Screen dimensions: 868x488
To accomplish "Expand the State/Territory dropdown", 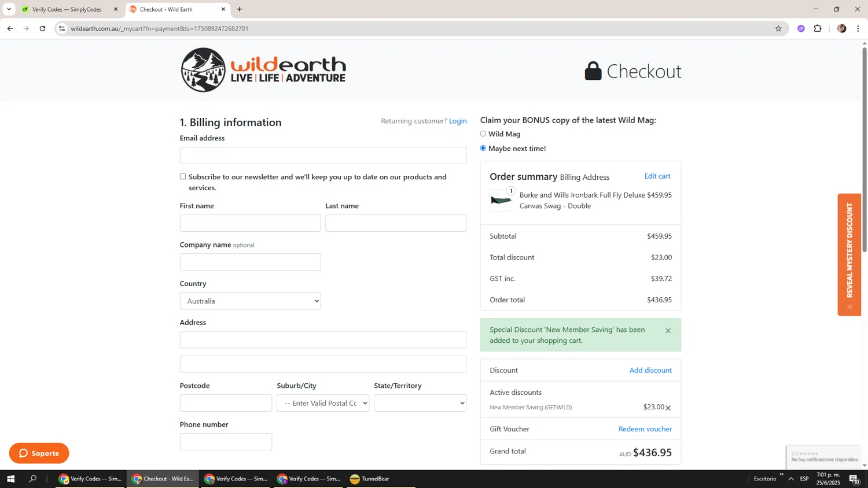I will 420,403.
